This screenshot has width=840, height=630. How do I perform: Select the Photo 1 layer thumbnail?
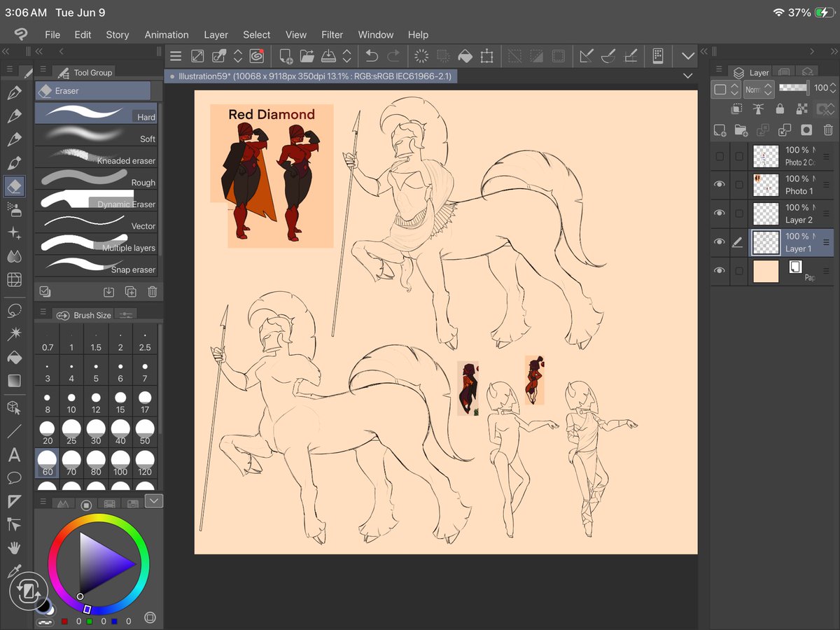(x=766, y=185)
